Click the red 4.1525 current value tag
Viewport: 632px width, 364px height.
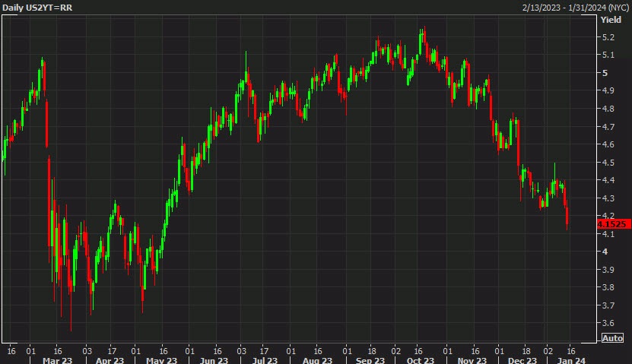(x=611, y=224)
